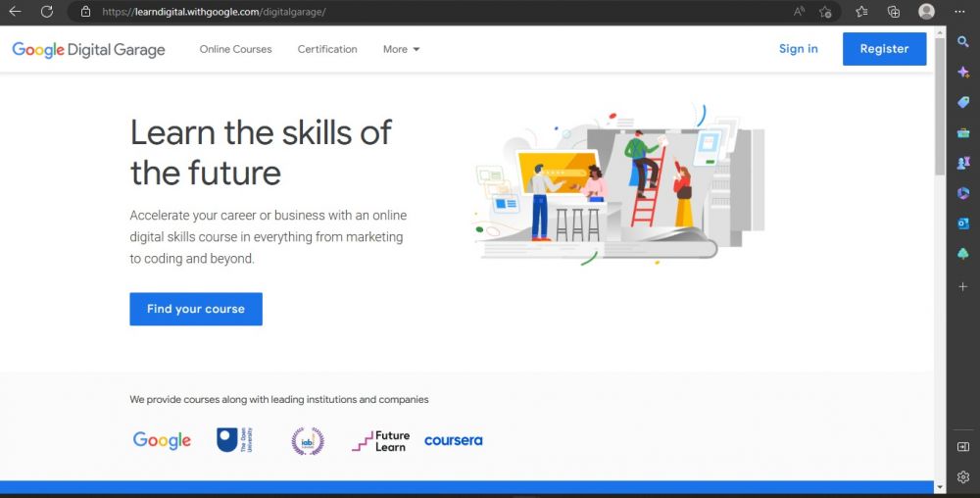This screenshot has height=498, width=980.
Task: View site info via the padlock icon
Action: [x=86, y=11]
